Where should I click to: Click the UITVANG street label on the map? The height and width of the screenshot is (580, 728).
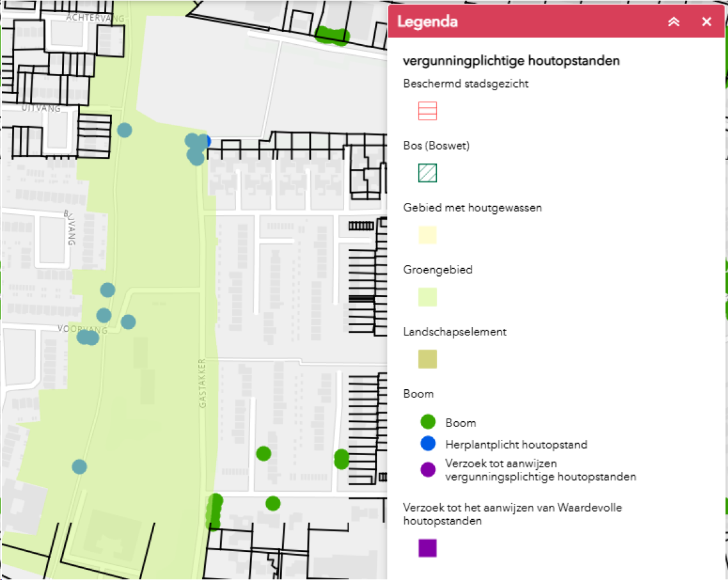[41, 108]
